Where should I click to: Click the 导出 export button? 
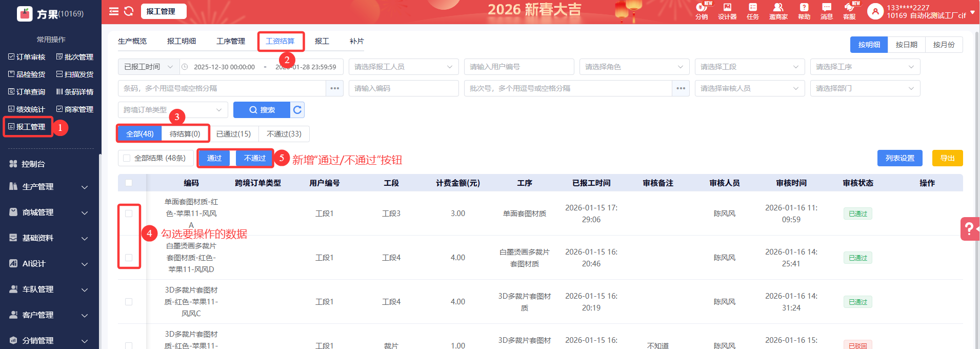point(947,158)
